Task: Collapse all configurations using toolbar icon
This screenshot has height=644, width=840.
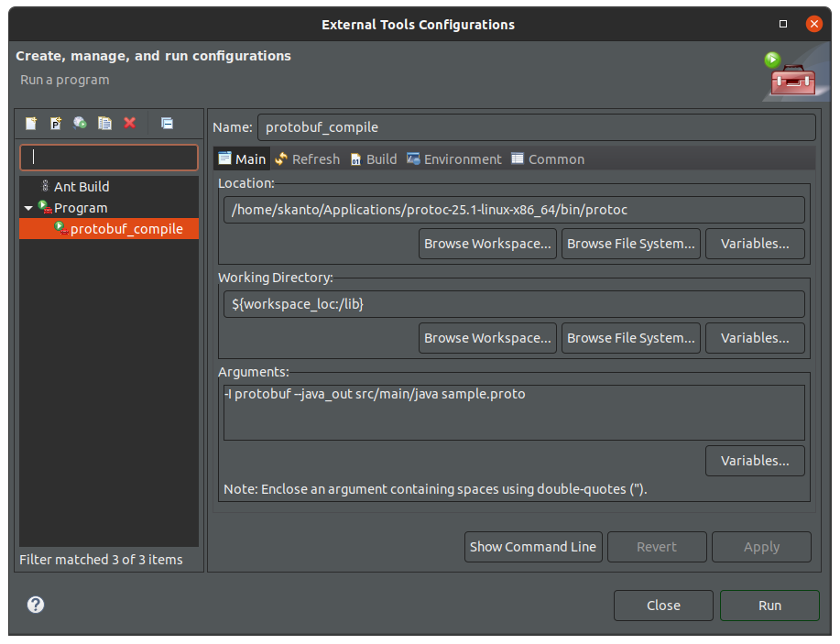Action: [167, 124]
